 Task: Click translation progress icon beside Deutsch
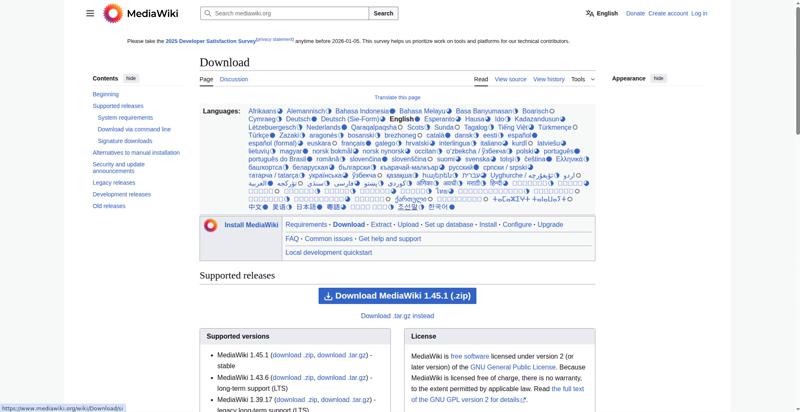point(316,119)
